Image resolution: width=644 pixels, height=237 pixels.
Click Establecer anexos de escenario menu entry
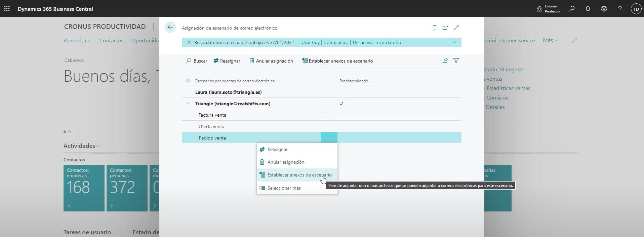coord(299,175)
